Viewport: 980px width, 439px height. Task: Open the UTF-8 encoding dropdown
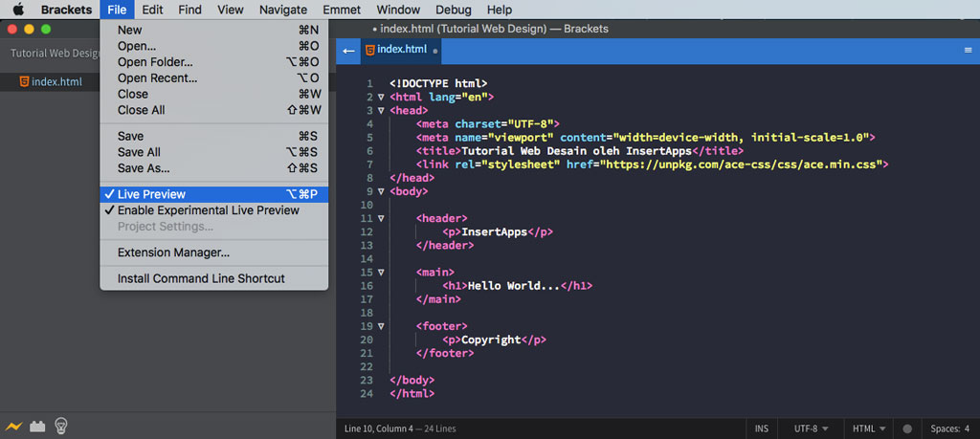tap(811, 429)
